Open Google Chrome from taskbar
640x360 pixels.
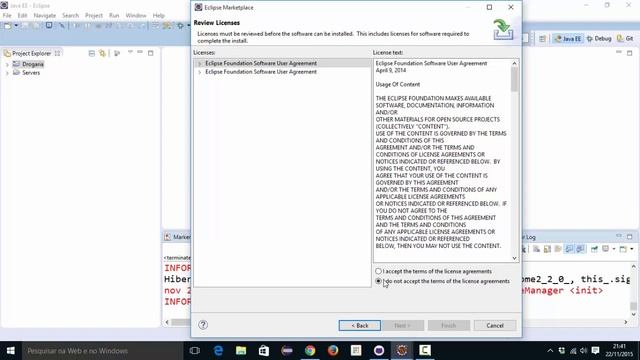[310, 351]
